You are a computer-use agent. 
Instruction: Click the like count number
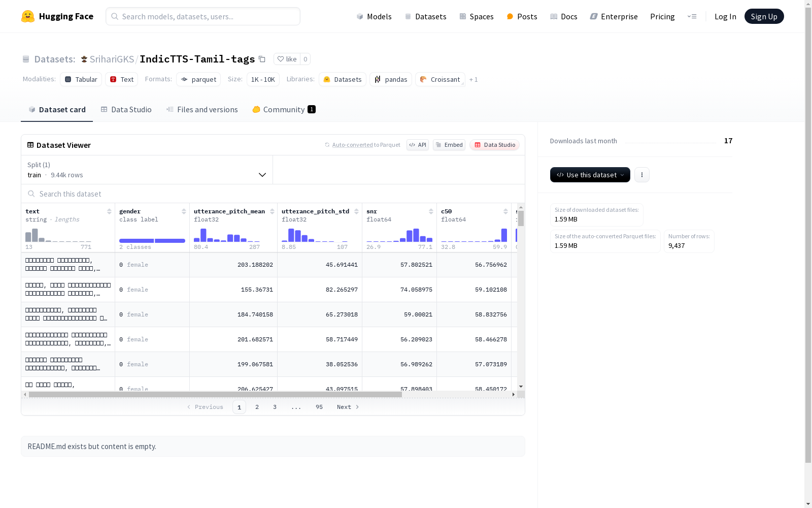pos(306,59)
